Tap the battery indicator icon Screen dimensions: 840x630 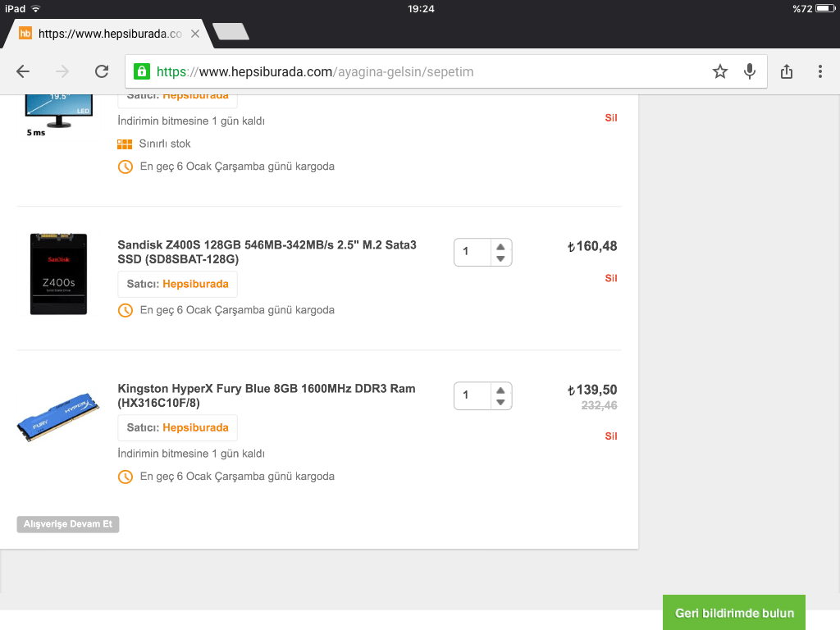pyautogui.click(x=825, y=8)
